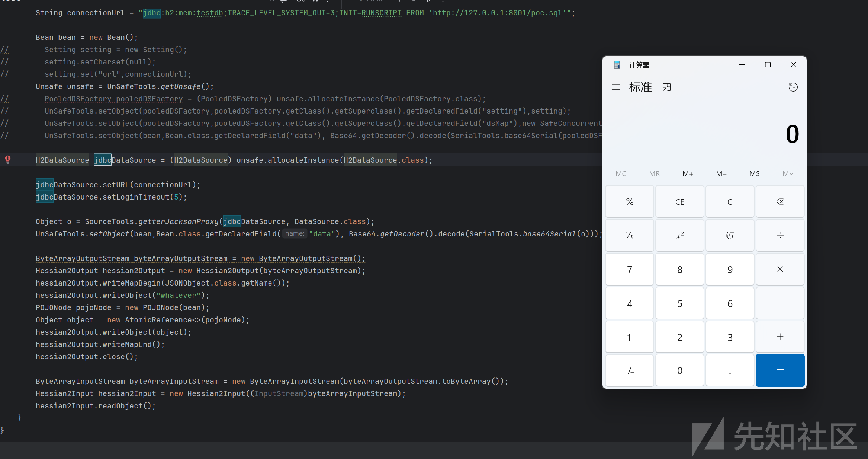
Task: Minimize the Calculator window
Action: point(742,65)
